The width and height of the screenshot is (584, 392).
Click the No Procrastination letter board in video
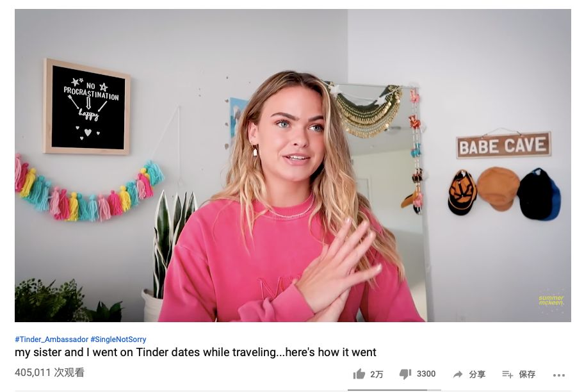click(x=87, y=106)
